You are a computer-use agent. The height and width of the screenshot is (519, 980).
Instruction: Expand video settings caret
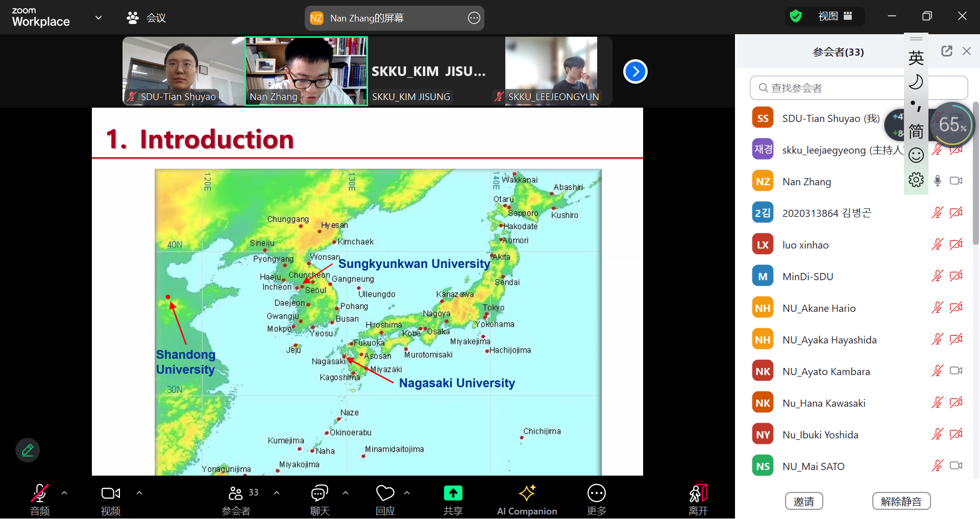pyautogui.click(x=139, y=493)
